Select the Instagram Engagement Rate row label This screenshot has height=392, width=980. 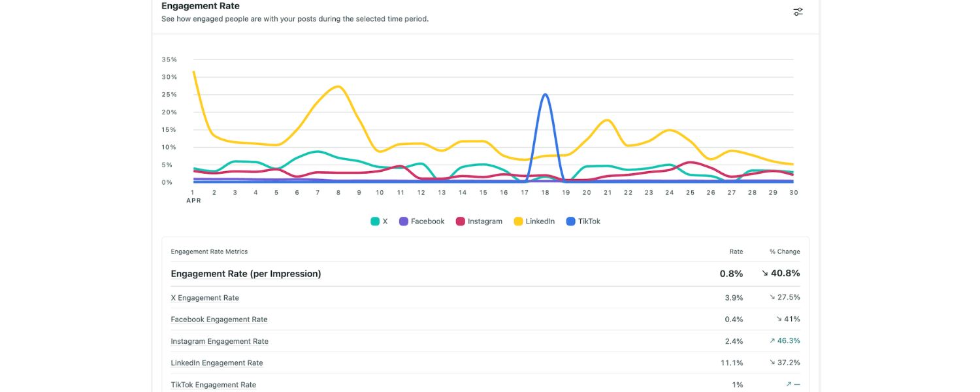220,341
